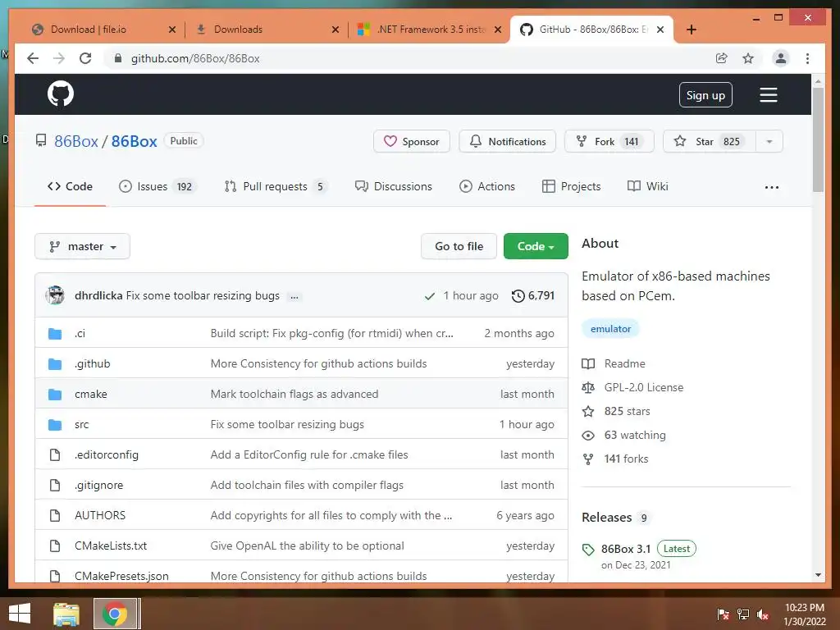
Task: Open the Chrome profile avatar
Action: point(781,58)
